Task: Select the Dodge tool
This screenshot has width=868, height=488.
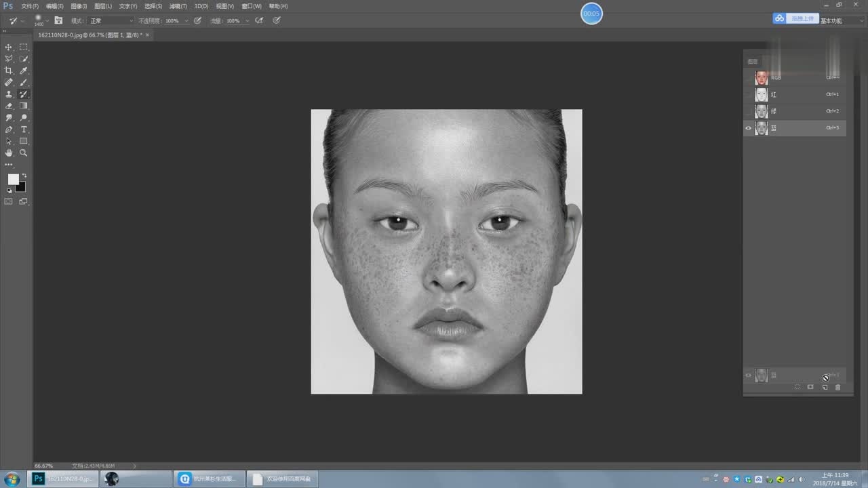Action: point(24,117)
